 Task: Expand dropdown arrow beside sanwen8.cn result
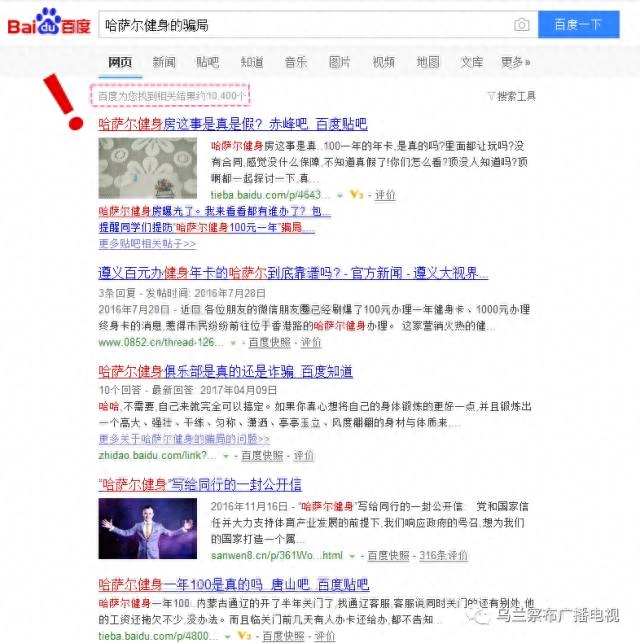click(352, 556)
